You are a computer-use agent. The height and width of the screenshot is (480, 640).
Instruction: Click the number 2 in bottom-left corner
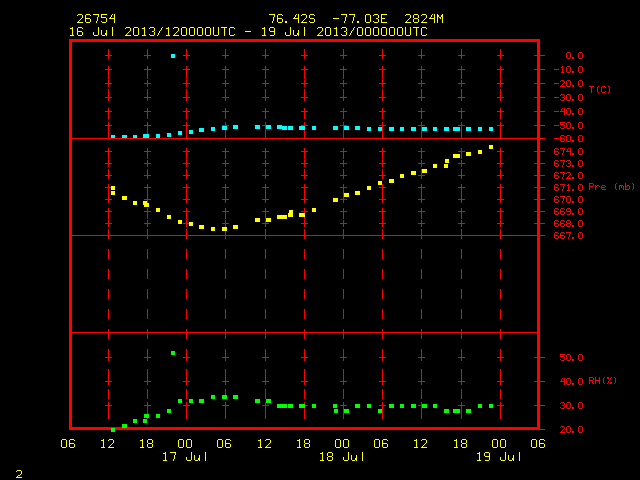pyautogui.click(x=19, y=474)
